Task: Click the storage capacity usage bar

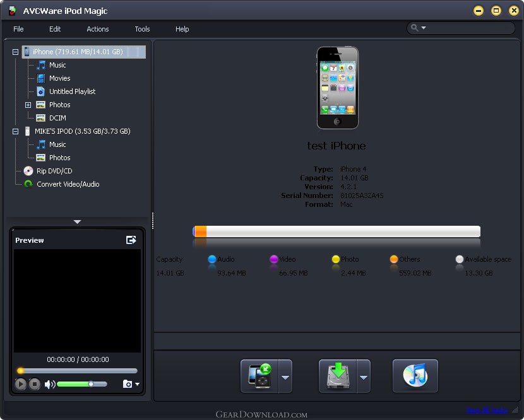Action: click(336, 231)
